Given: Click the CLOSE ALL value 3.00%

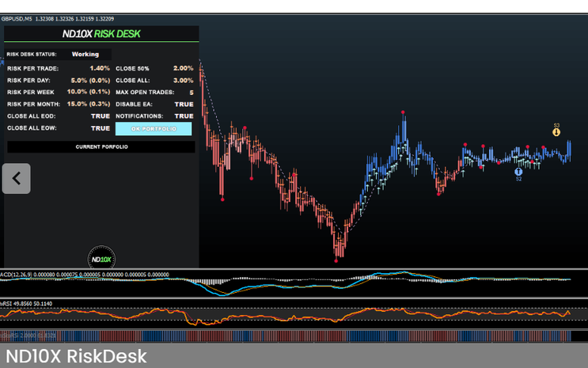Looking at the screenshot, I should coord(183,80).
